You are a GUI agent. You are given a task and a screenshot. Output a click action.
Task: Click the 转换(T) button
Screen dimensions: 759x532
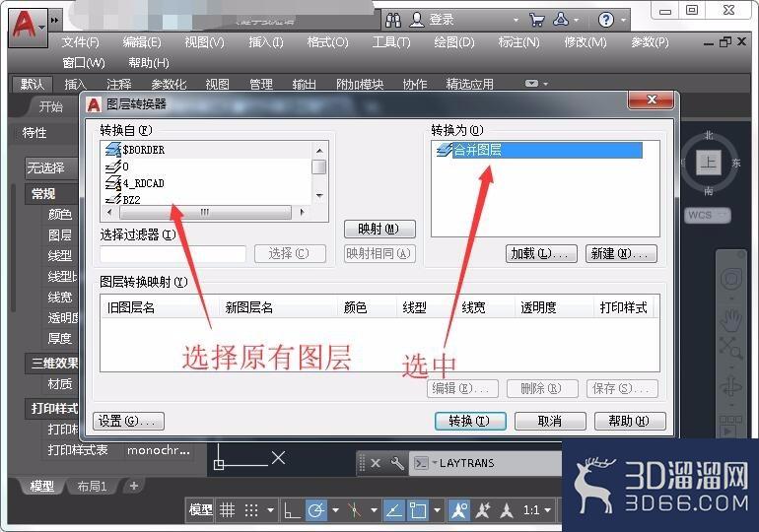point(470,421)
